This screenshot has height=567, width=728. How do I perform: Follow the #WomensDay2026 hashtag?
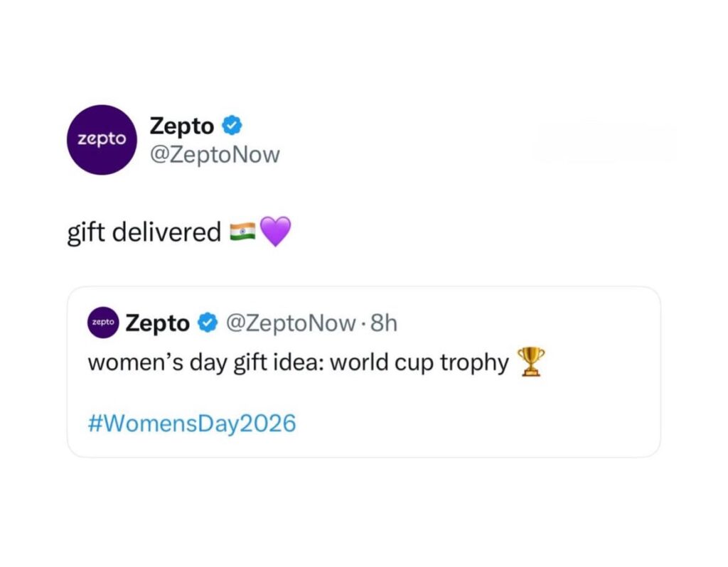point(191,423)
